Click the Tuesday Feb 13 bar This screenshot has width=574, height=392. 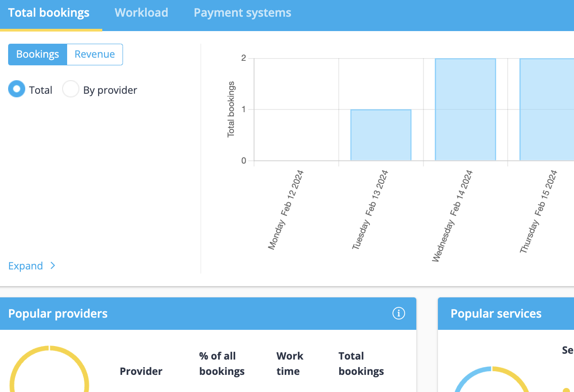pyautogui.click(x=381, y=135)
